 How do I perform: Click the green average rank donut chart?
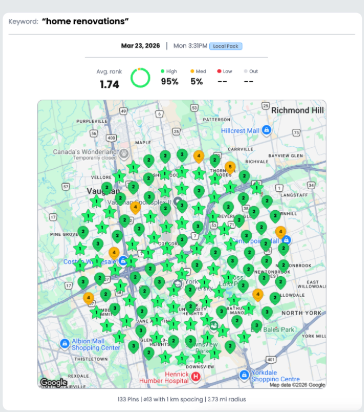point(140,78)
